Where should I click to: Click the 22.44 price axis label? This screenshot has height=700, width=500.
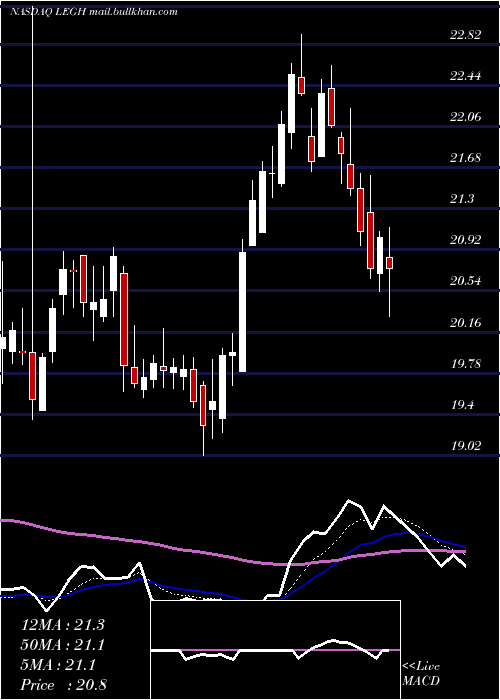pyautogui.click(x=466, y=76)
